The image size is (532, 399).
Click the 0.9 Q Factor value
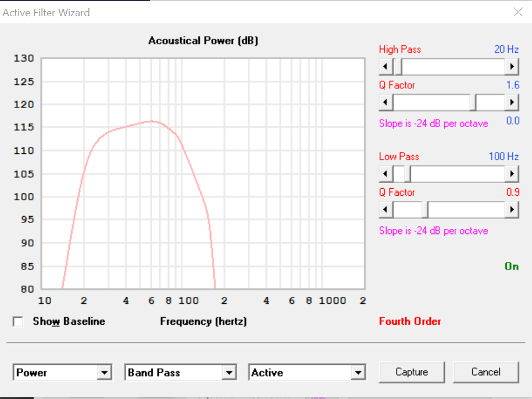click(513, 192)
